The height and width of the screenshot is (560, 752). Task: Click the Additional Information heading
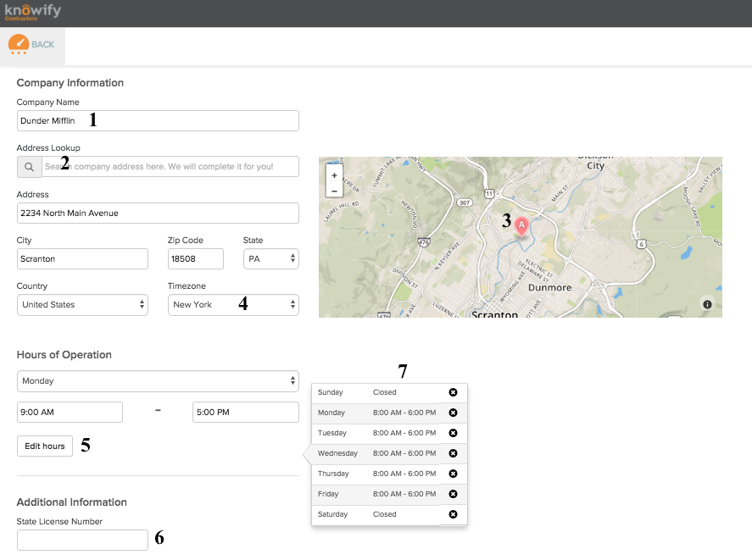[x=72, y=502]
